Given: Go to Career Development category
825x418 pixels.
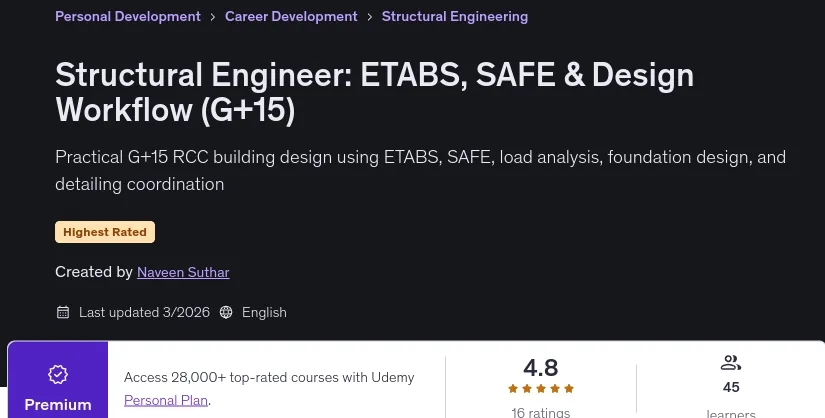Looking at the screenshot, I should pyautogui.click(x=291, y=16).
